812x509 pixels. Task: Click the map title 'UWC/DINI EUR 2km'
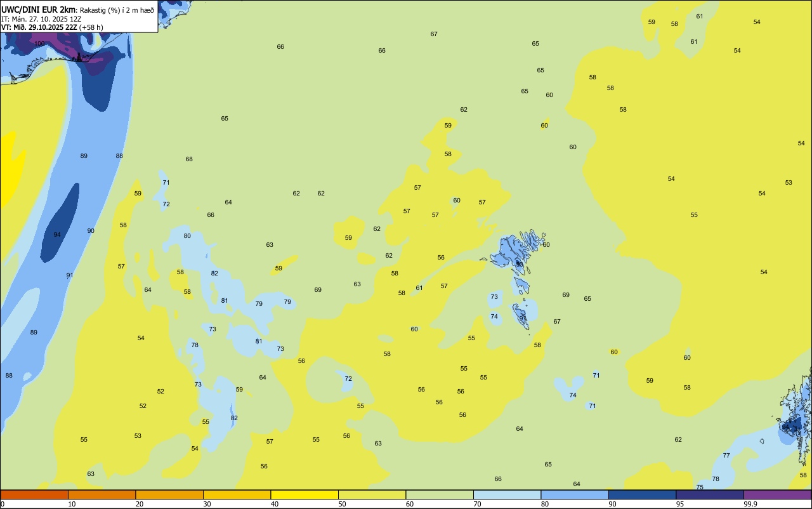coord(39,10)
